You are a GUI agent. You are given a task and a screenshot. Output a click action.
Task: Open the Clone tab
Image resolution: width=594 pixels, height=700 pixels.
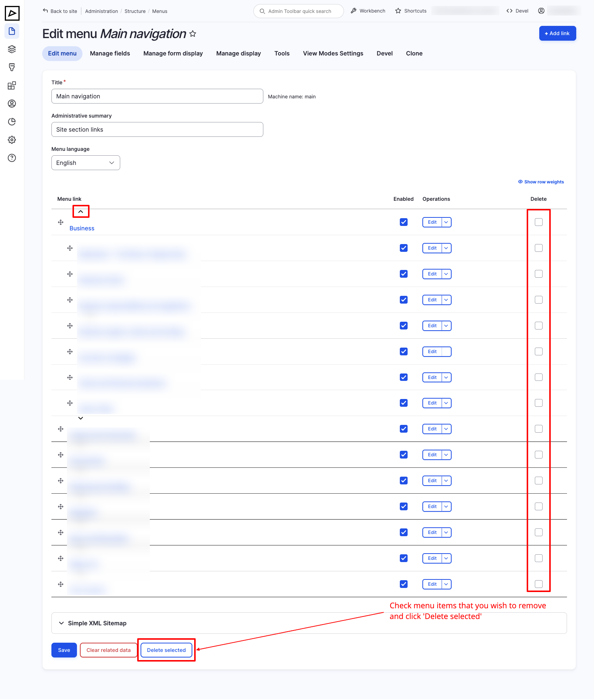(x=414, y=53)
